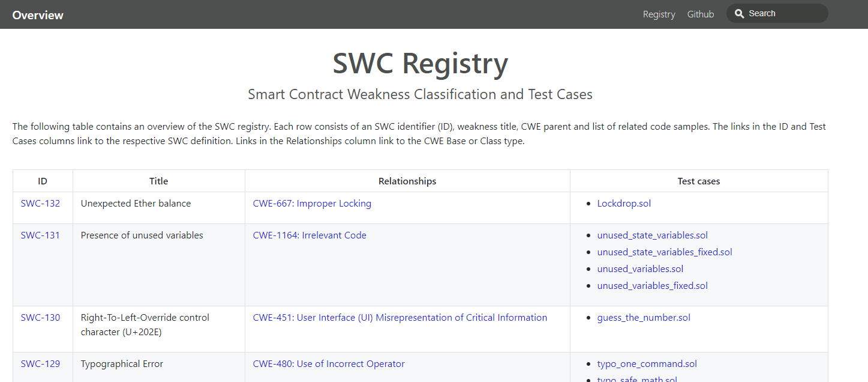This screenshot has width=868, height=382.
Task: Click the search magnifier icon
Action: [x=740, y=14]
